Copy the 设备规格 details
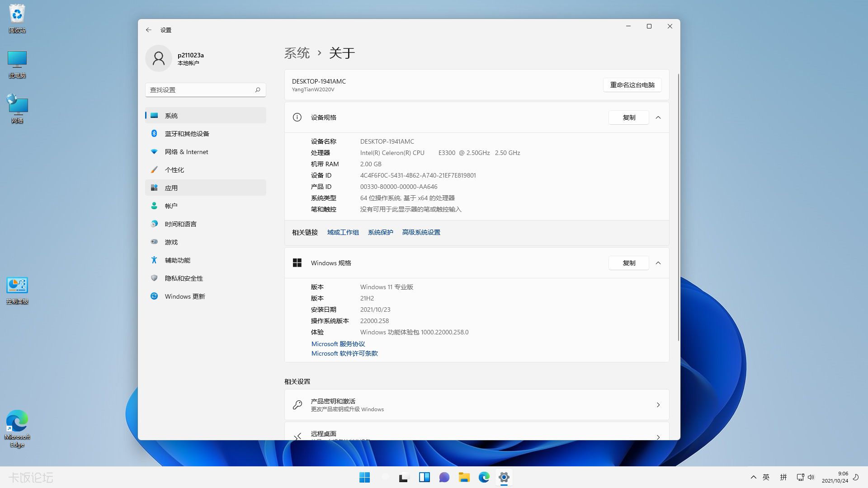The image size is (868, 488). coord(629,117)
